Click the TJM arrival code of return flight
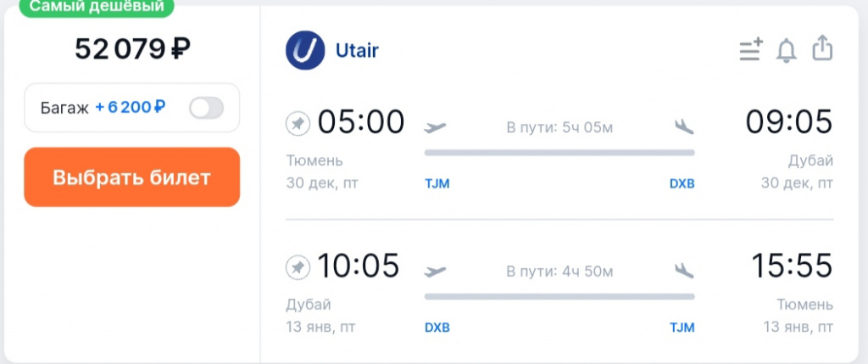 click(682, 328)
